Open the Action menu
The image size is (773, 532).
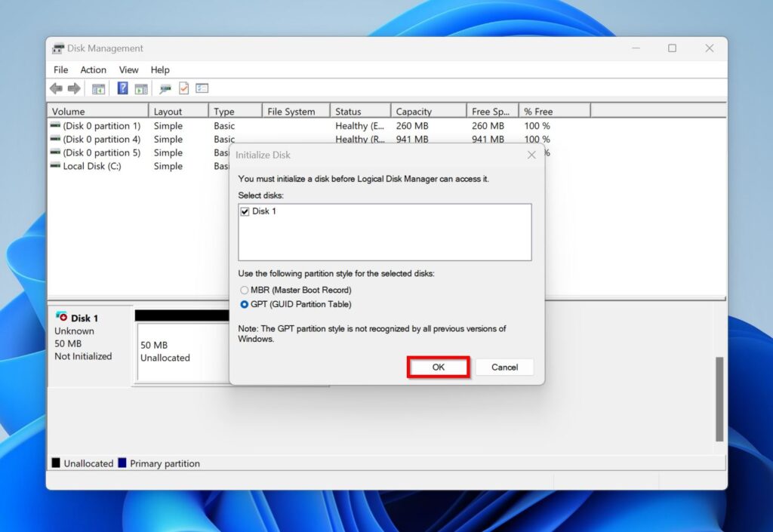(93, 70)
